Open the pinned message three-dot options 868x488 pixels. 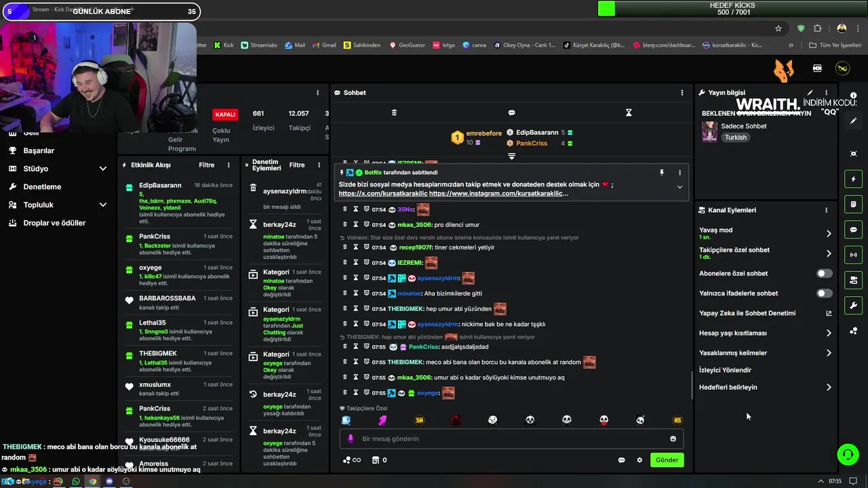click(x=679, y=173)
